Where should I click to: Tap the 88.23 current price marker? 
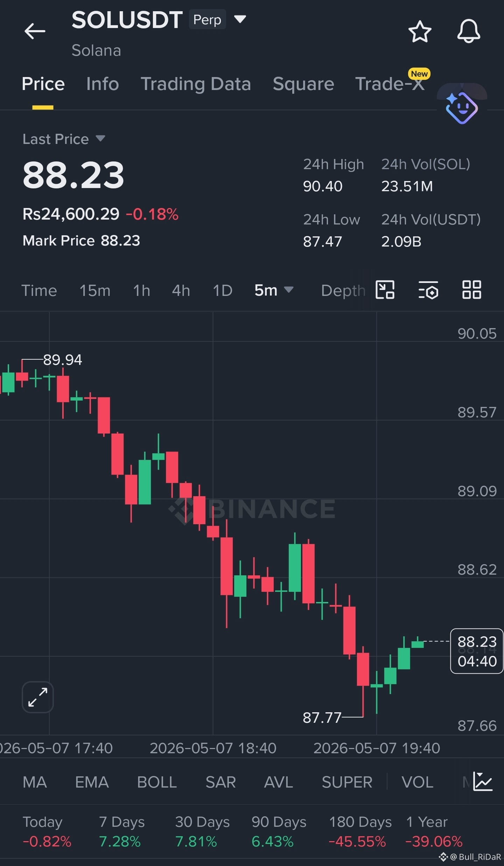477,651
